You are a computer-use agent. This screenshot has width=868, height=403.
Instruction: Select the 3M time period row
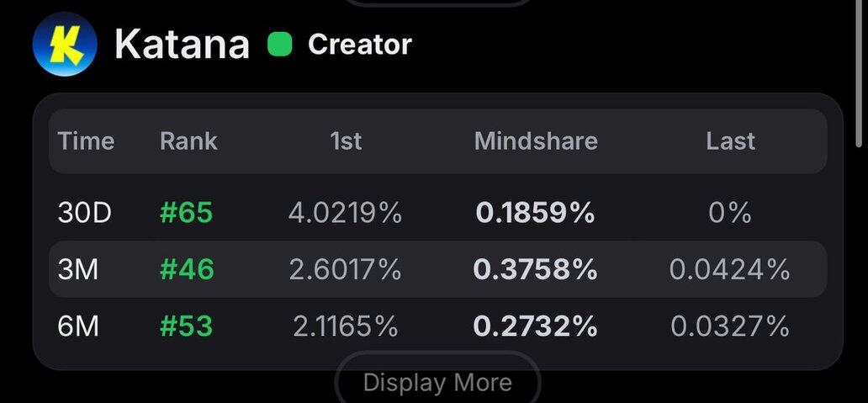[x=438, y=269]
